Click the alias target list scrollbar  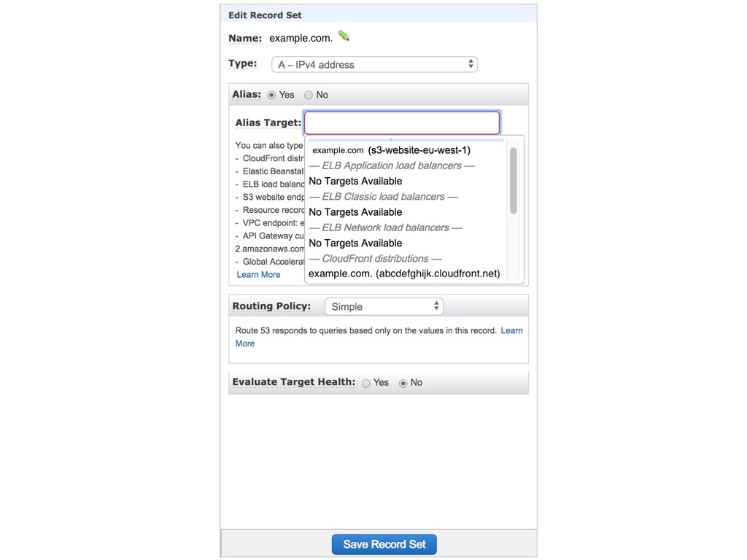pos(513,181)
